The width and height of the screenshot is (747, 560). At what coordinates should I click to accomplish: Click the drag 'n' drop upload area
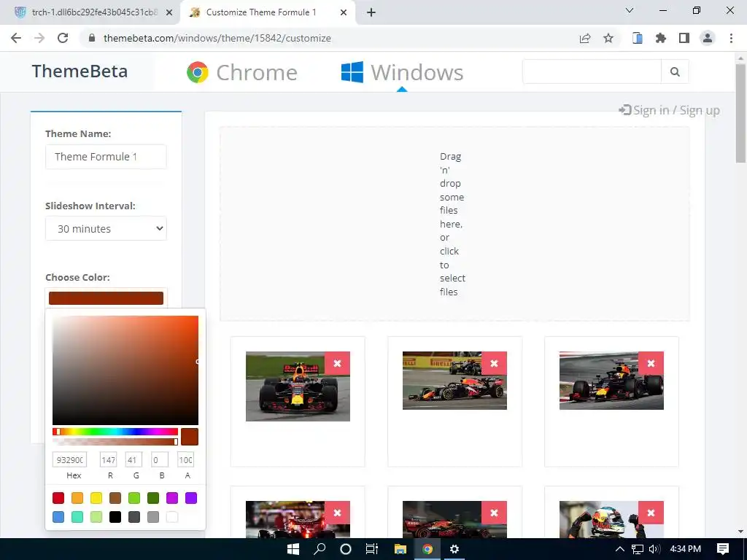coord(454,224)
